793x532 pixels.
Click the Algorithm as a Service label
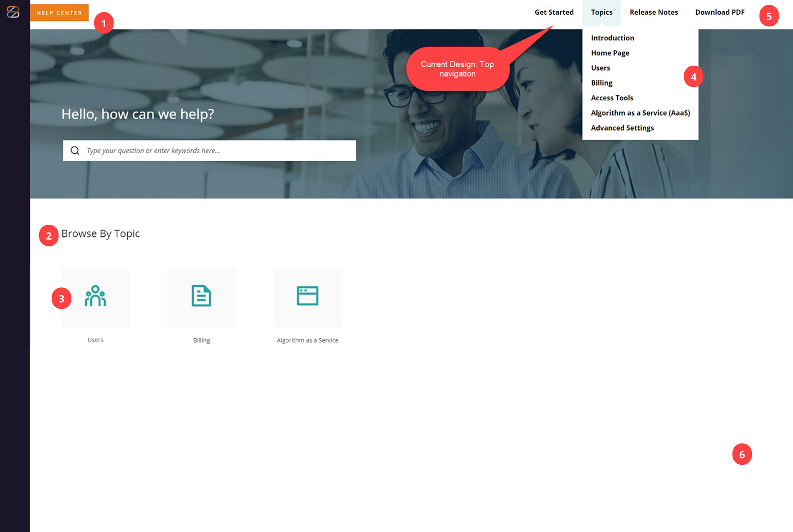coord(308,340)
